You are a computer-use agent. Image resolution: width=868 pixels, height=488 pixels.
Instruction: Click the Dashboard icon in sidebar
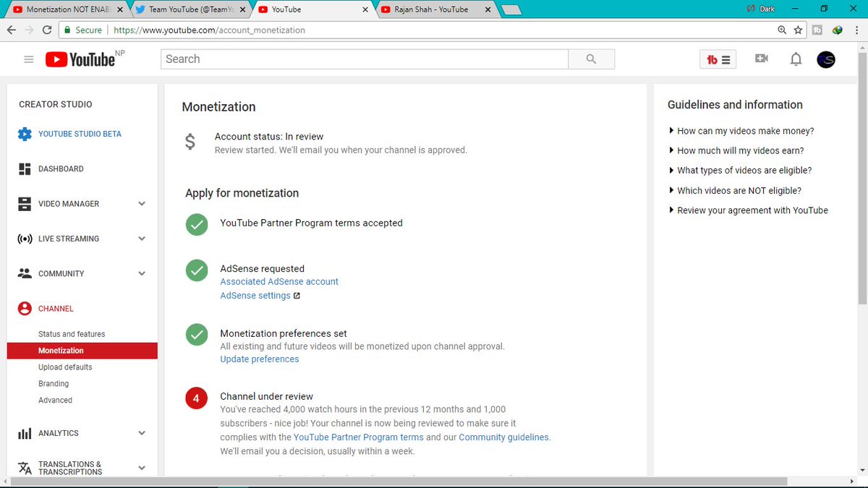[25, 168]
